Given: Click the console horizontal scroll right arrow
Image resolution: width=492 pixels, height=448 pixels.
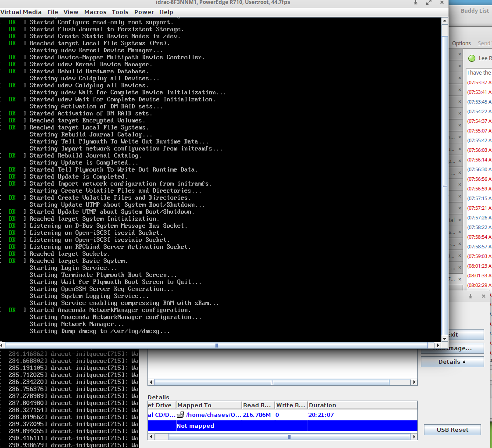Looking at the screenshot, I should pyautogui.click(x=438, y=345).
